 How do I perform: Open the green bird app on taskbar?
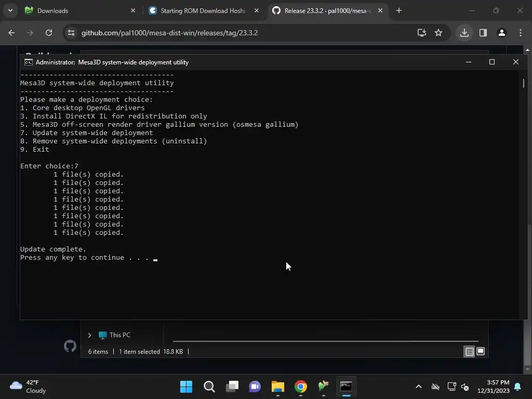coord(323,387)
